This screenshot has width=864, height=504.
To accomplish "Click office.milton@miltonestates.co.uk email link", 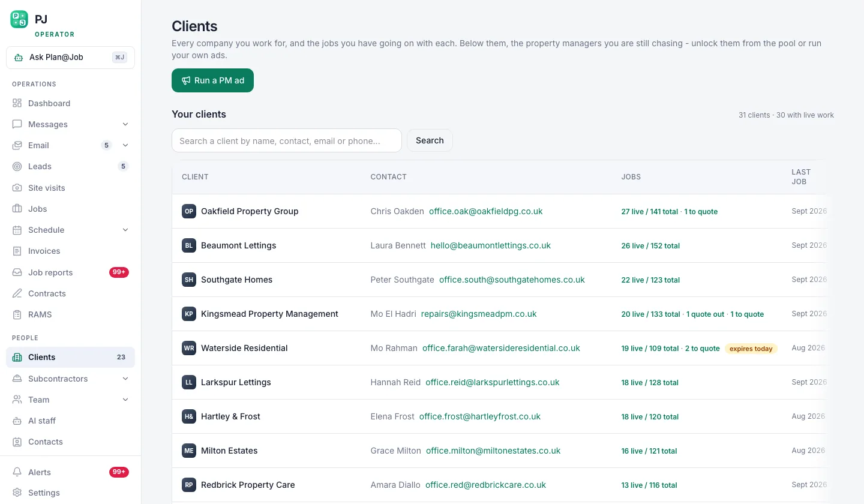I will click(x=493, y=451).
